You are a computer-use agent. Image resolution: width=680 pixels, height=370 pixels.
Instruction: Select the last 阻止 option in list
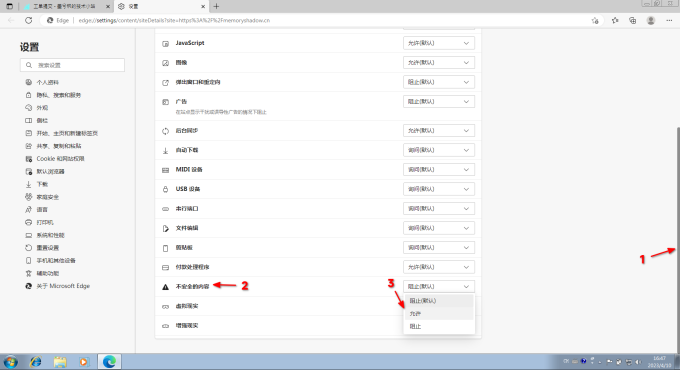[x=439, y=327]
